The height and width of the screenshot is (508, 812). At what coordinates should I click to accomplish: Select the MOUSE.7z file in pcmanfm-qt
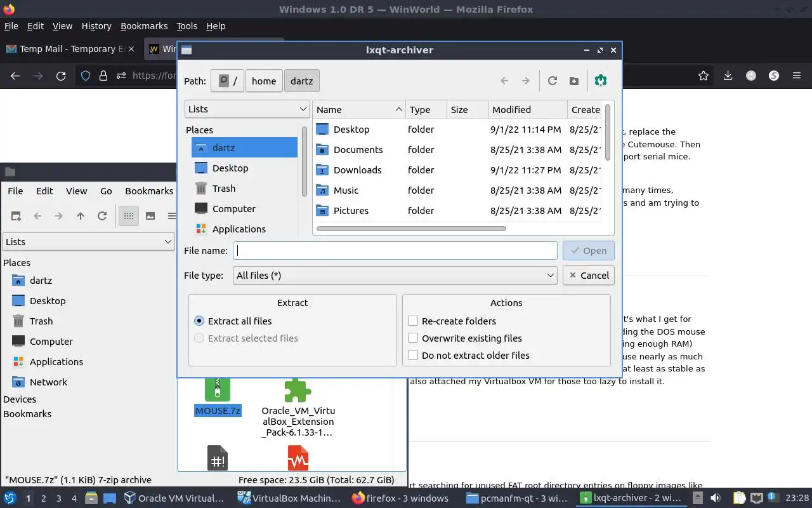click(x=218, y=398)
